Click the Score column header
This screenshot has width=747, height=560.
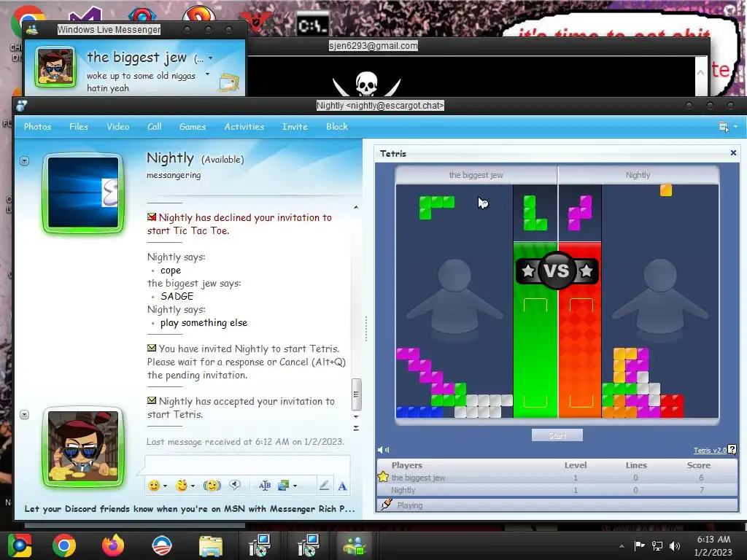[698, 465]
